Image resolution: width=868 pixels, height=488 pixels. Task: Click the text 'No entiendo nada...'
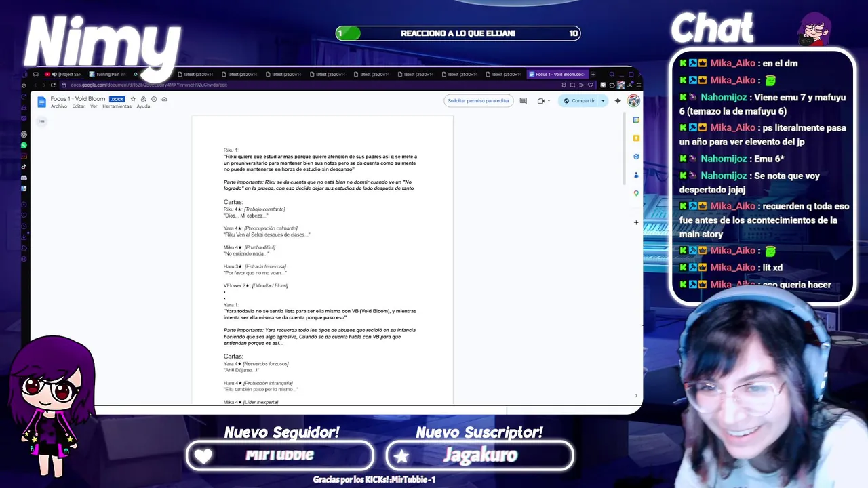point(246,253)
